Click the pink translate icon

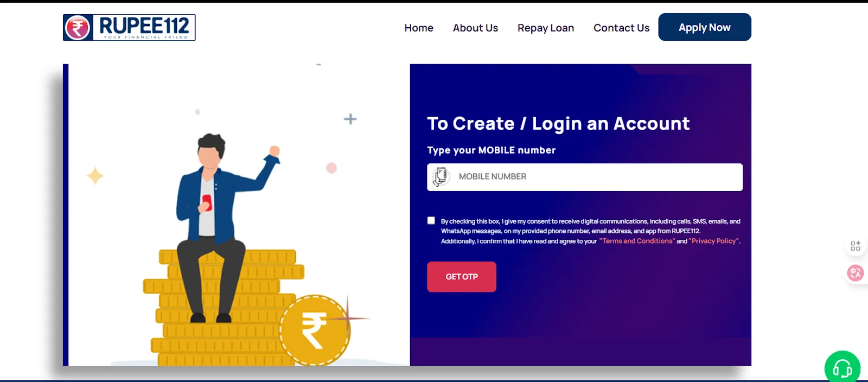[x=856, y=273]
